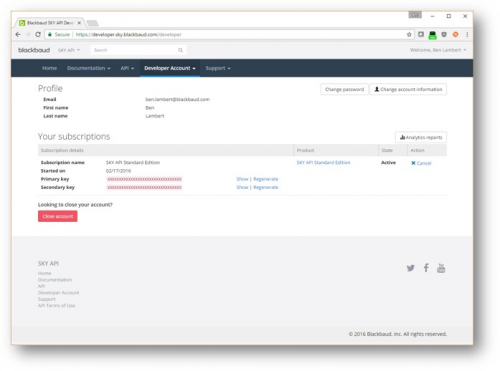Click the Support footer link
Viewport: 500px width, 371px height.
[47, 299]
